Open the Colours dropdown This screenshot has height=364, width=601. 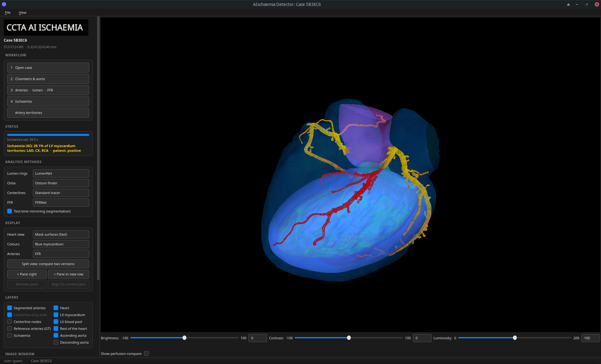click(61, 244)
